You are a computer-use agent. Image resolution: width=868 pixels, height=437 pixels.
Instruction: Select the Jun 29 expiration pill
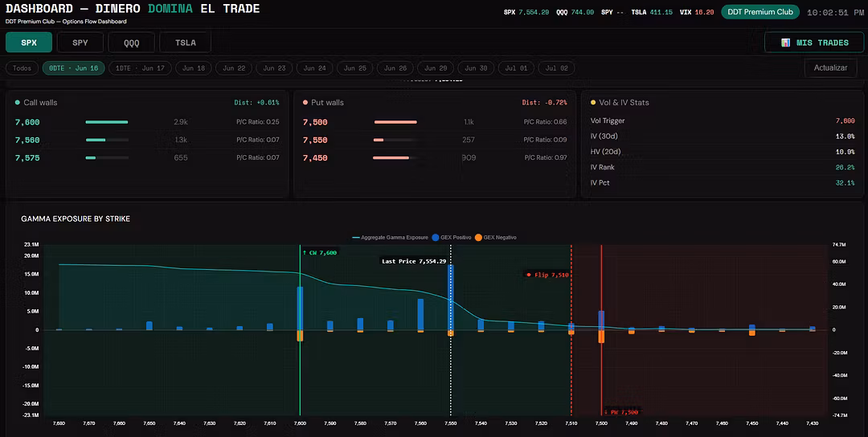(436, 68)
